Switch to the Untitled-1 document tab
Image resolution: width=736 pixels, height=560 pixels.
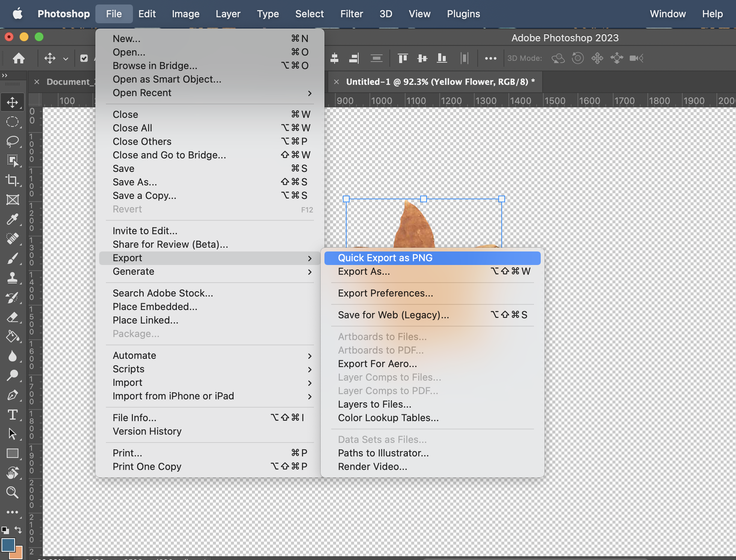pyautogui.click(x=436, y=82)
